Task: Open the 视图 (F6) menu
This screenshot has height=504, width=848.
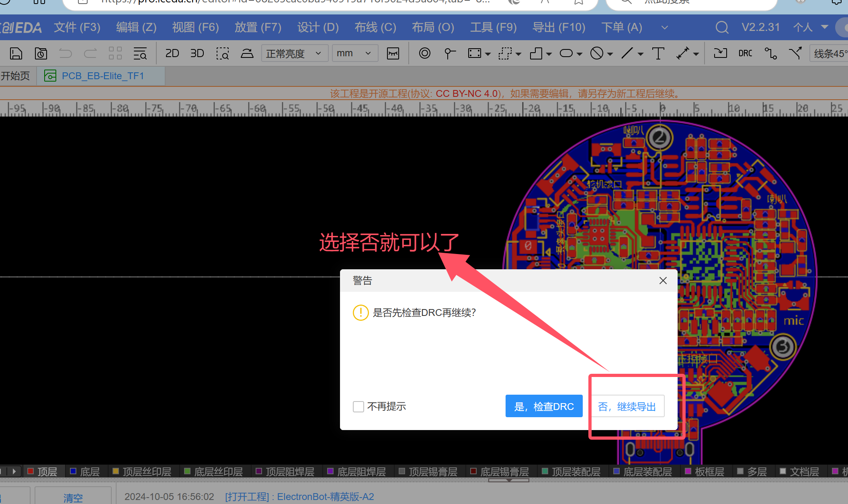Action: [195, 27]
